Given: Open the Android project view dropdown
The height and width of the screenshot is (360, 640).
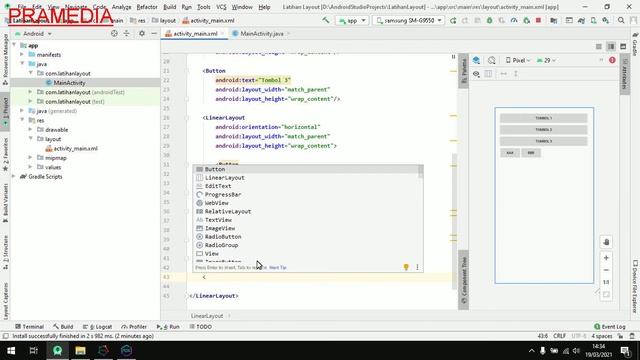Looking at the screenshot, I should [33, 33].
